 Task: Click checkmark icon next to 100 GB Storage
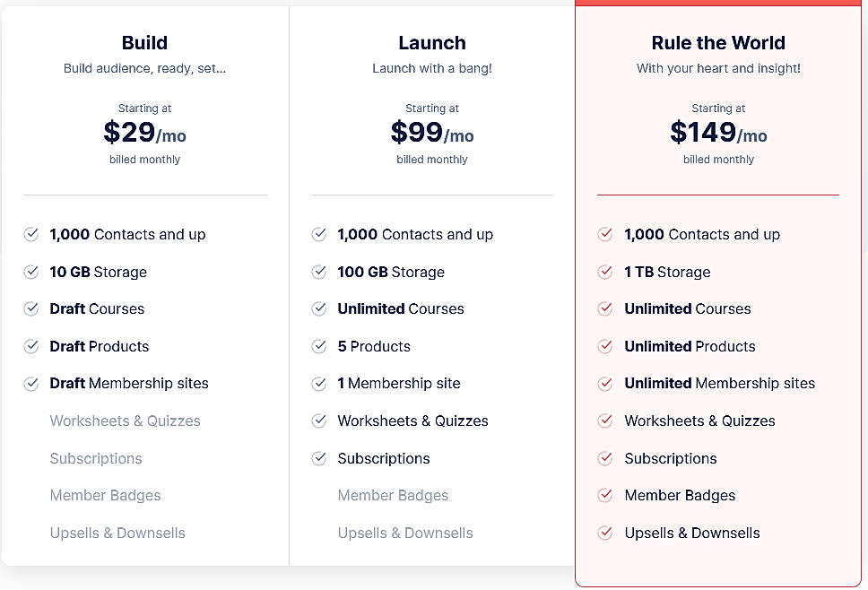[x=319, y=272]
